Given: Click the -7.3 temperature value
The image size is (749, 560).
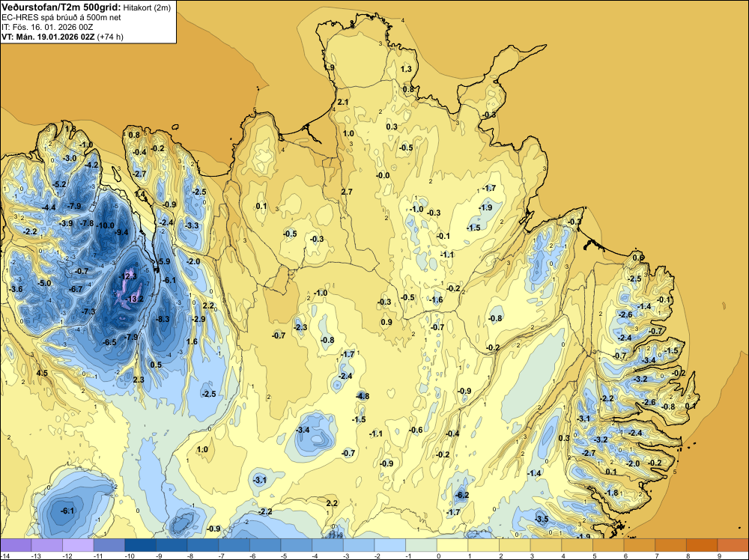Looking at the screenshot, I should tap(88, 311).
